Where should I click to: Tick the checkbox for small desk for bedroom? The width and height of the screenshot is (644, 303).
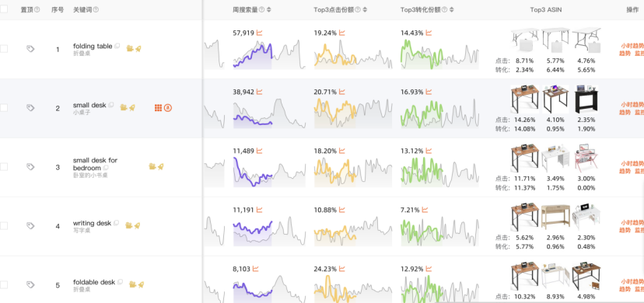(x=4, y=167)
